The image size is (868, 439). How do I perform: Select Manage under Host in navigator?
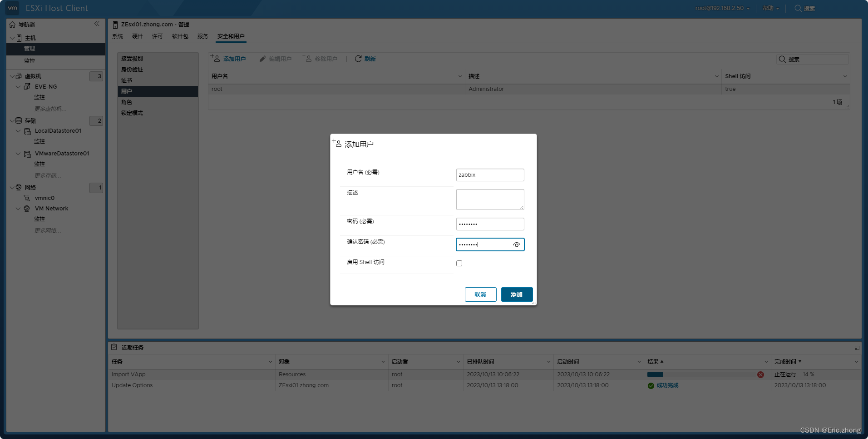(x=56, y=49)
